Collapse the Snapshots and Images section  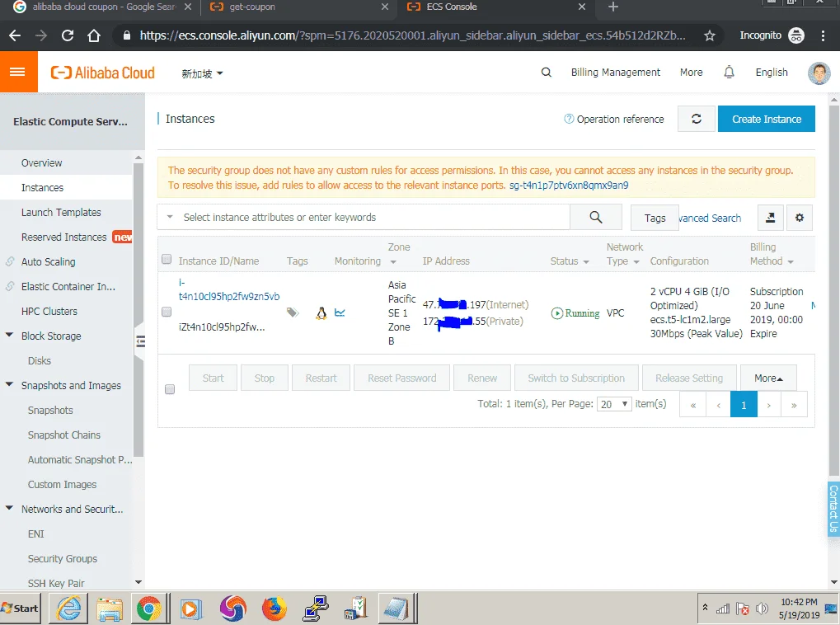pyautogui.click(x=9, y=384)
